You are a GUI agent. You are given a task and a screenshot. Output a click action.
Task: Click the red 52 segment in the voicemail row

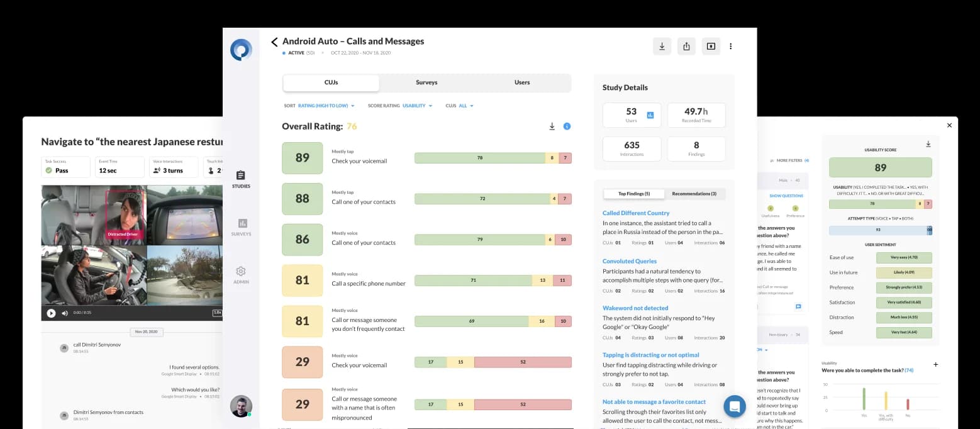(523, 362)
